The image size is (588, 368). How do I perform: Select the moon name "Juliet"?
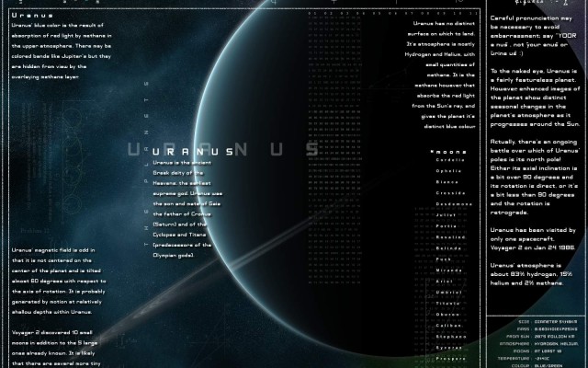pyautogui.click(x=447, y=215)
